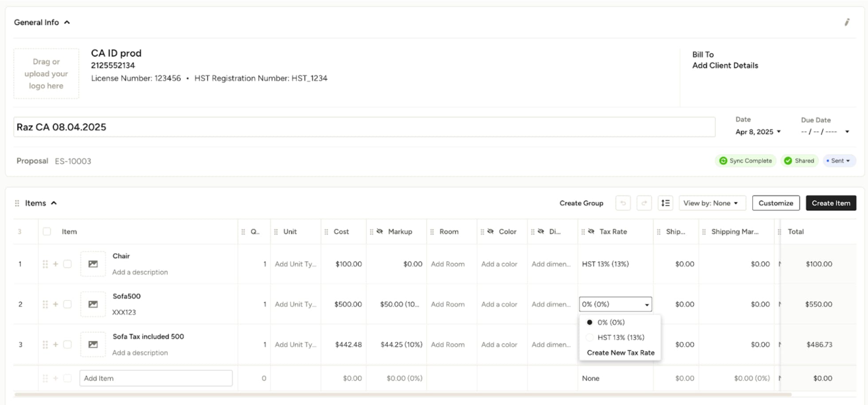Click the Customize button
Image resolution: width=868 pixels, height=405 pixels.
(x=776, y=203)
